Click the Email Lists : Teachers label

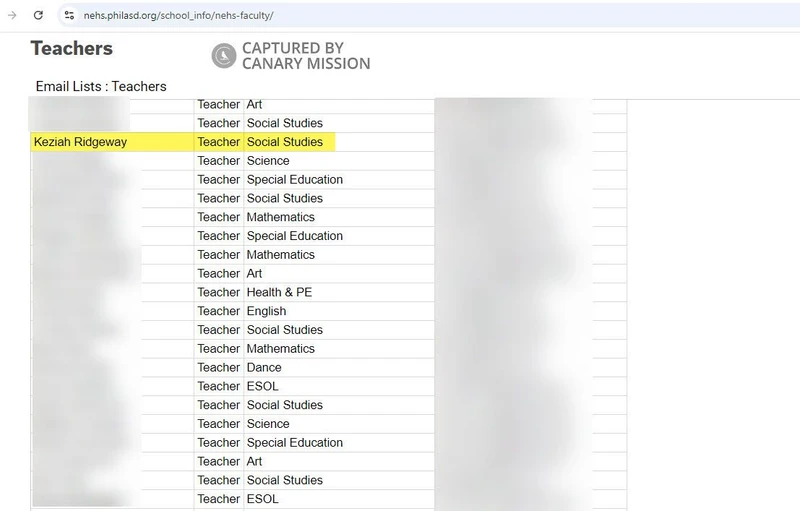coord(101,86)
